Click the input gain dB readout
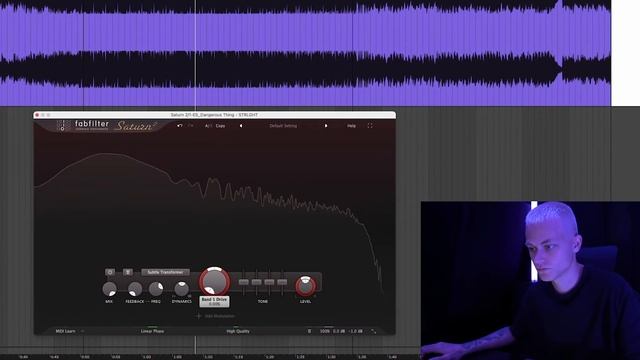 tap(339, 331)
